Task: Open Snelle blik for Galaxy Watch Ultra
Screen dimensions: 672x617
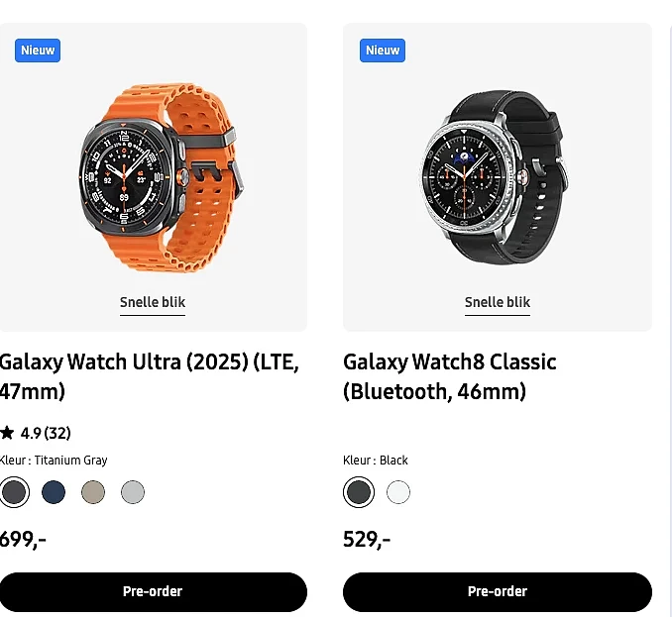Action: pyautogui.click(x=153, y=303)
